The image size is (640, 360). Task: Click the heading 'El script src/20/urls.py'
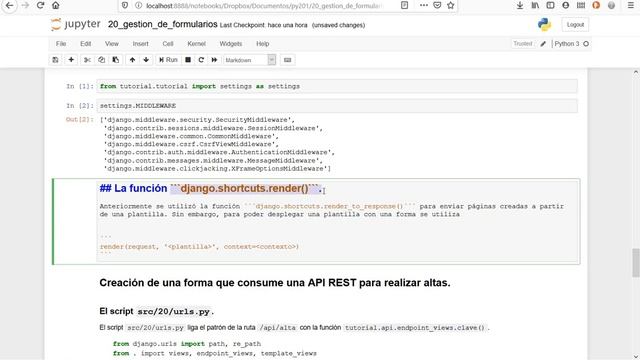tap(156, 311)
